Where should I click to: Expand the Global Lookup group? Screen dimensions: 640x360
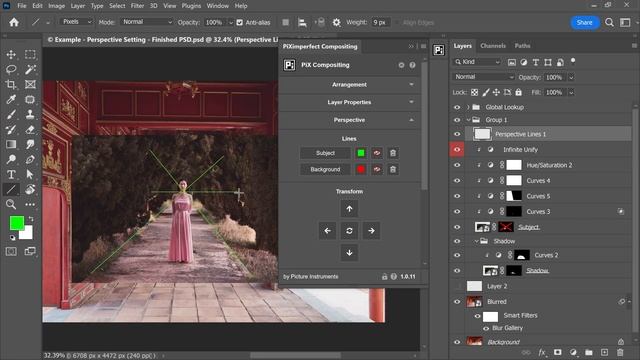pyautogui.click(x=468, y=107)
